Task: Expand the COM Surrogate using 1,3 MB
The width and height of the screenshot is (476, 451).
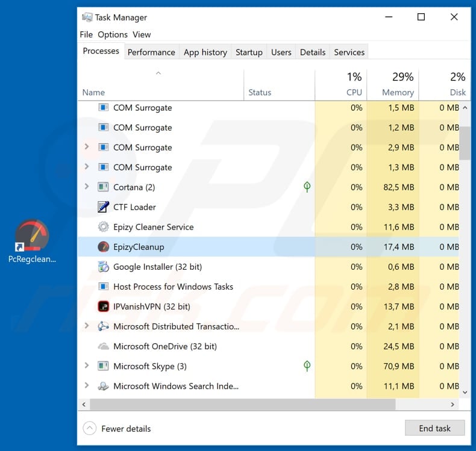Action: coord(87,167)
